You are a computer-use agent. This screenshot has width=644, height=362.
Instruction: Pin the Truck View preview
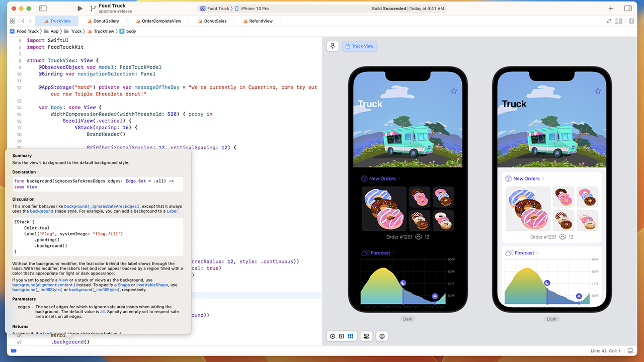coord(333,46)
